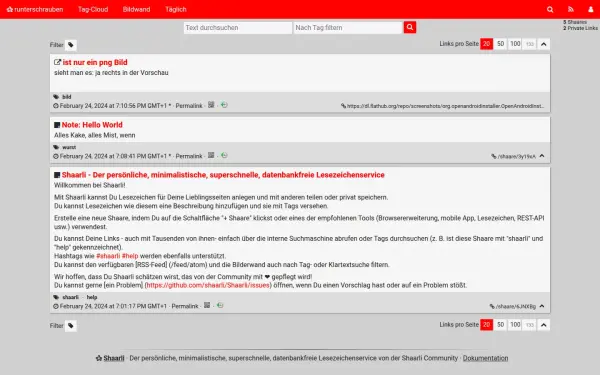Image resolution: width=600 pixels, height=375 pixels.
Task: Open archive.org icon for 'Note: Hello World'
Action: click(224, 155)
